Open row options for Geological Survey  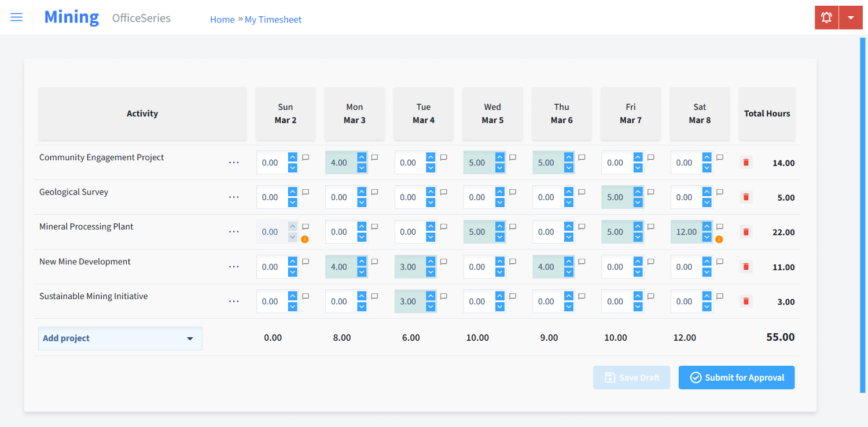point(234,197)
